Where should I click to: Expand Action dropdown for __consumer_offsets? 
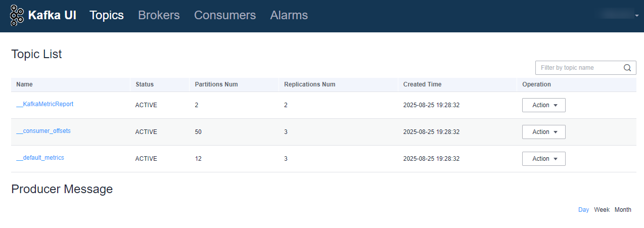[x=544, y=132]
